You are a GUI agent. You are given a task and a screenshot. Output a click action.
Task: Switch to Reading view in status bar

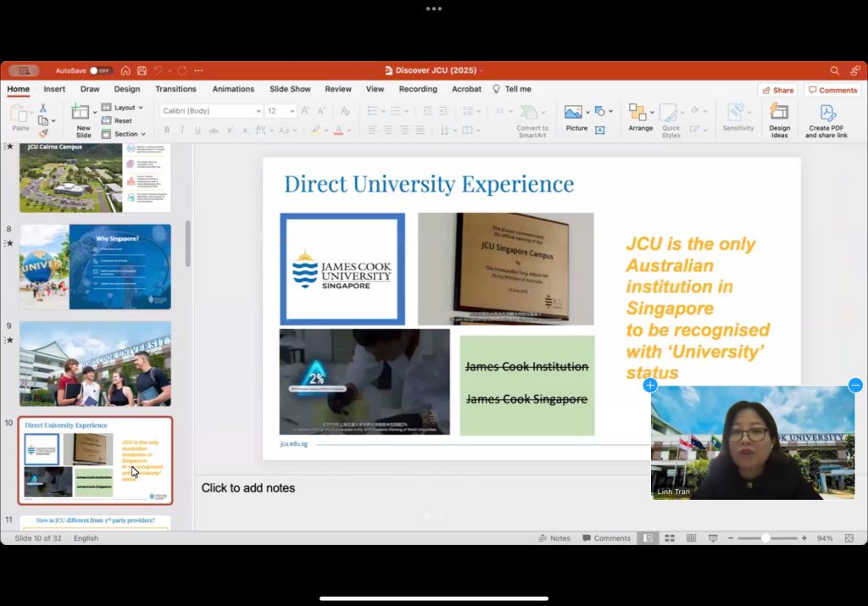click(692, 538)
